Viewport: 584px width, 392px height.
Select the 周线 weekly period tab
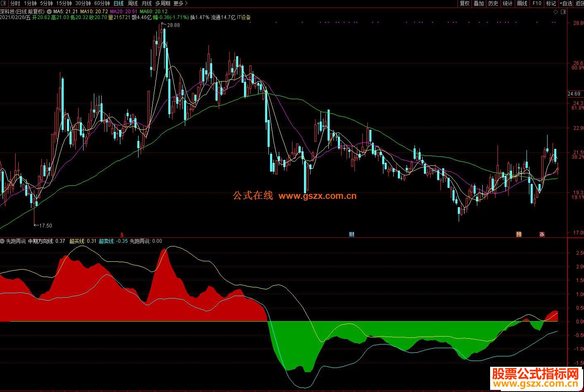click(x=133, y=3)
